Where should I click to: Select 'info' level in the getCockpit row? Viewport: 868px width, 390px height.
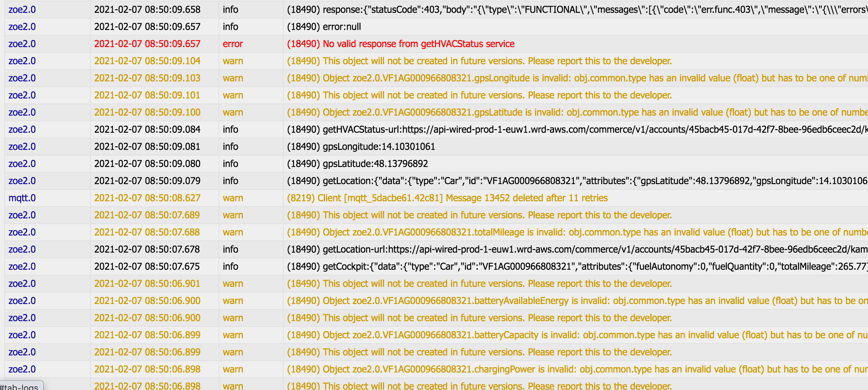pyautogui.click(x=230, y=267)
